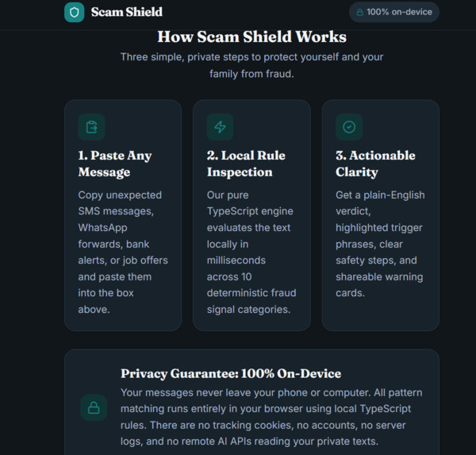Click the '1. Paste Any Message' heading
476x455 pixels.
click(115, 164)
